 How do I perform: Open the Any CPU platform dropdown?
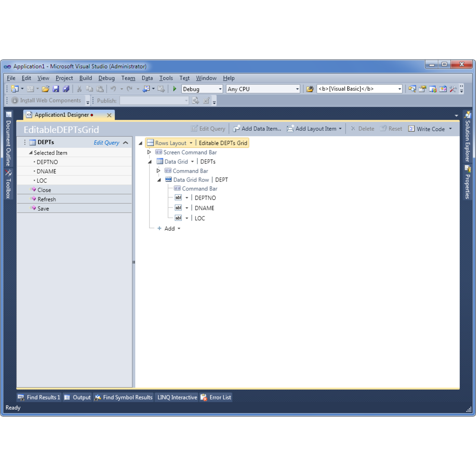(297, 89)
